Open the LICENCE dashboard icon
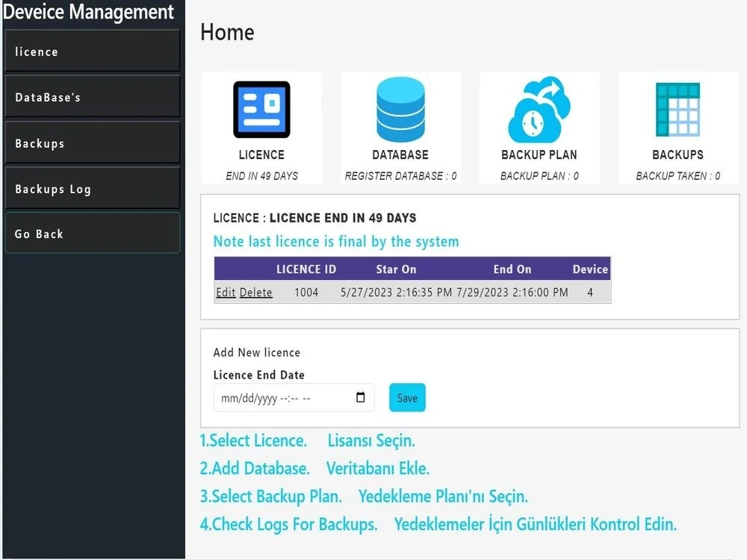 pos(261,109)
